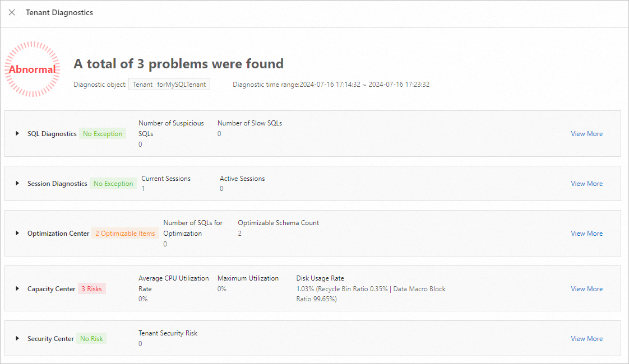Select the Optimization Center title

click(58, 234)
